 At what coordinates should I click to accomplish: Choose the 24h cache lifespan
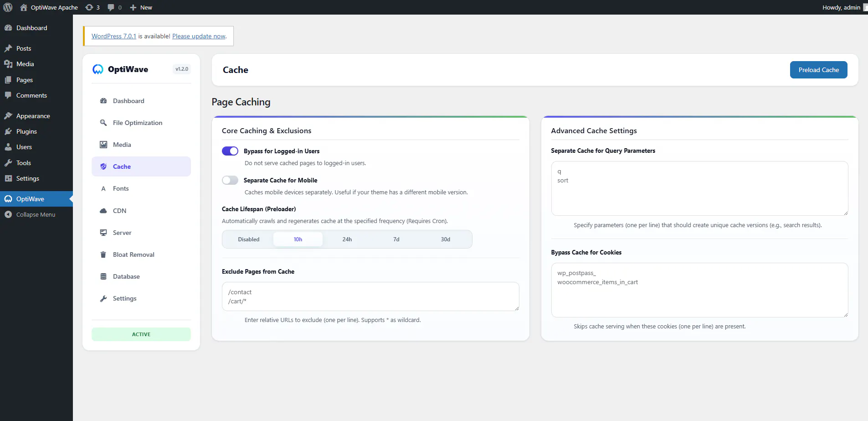347,239
